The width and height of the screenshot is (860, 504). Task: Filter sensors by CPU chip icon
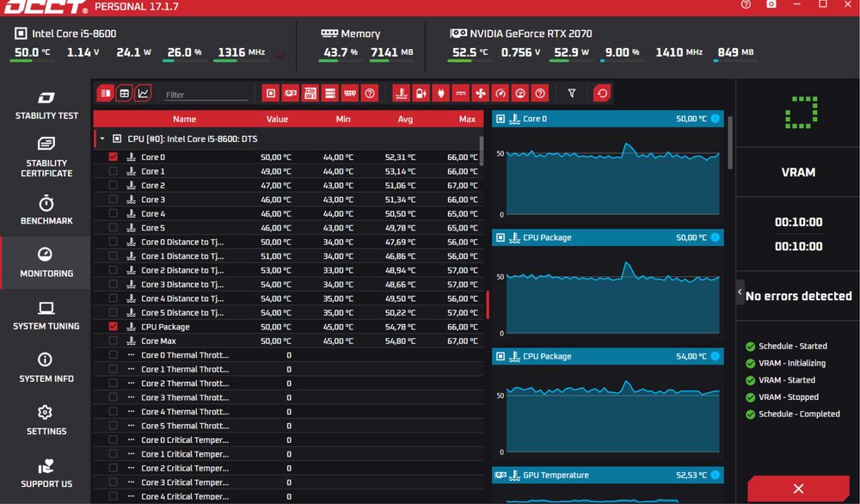pos(270,93)
